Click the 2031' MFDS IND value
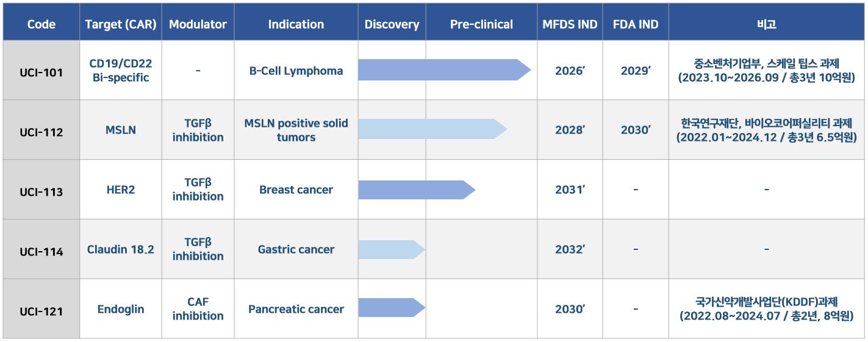Screen dimensions: 868x342 [570, 190]
